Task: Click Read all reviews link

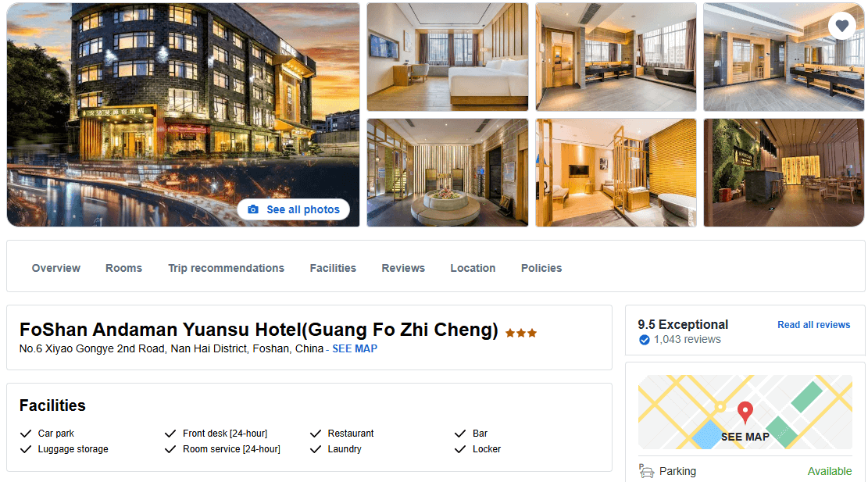Action: [814, 325]
